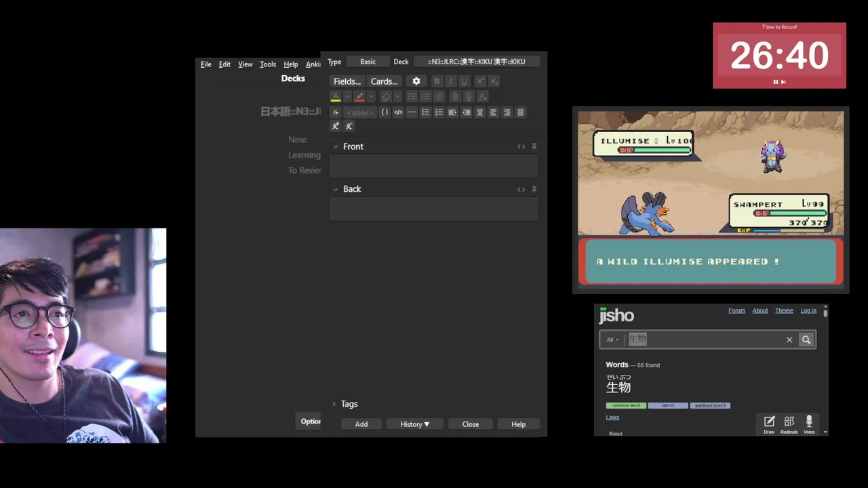
Task: Toggle HTML editor for Back field
Action: point(521,189)
